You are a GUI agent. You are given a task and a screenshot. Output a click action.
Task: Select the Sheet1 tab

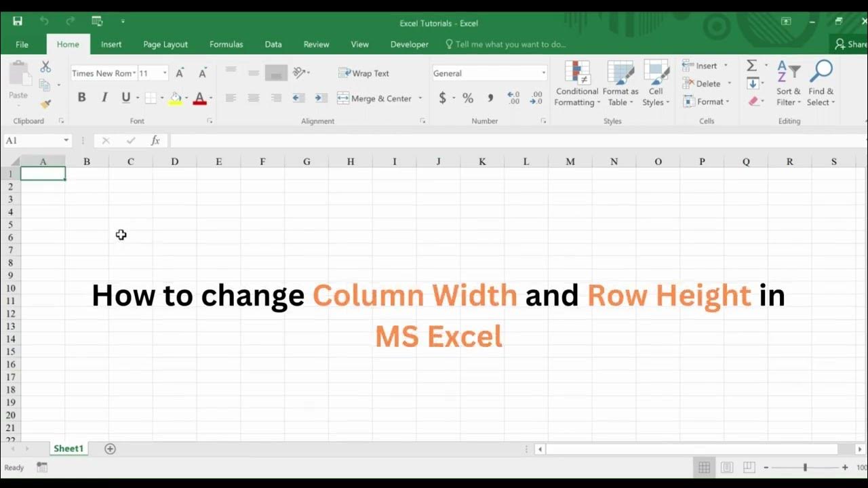coord(68,449)
